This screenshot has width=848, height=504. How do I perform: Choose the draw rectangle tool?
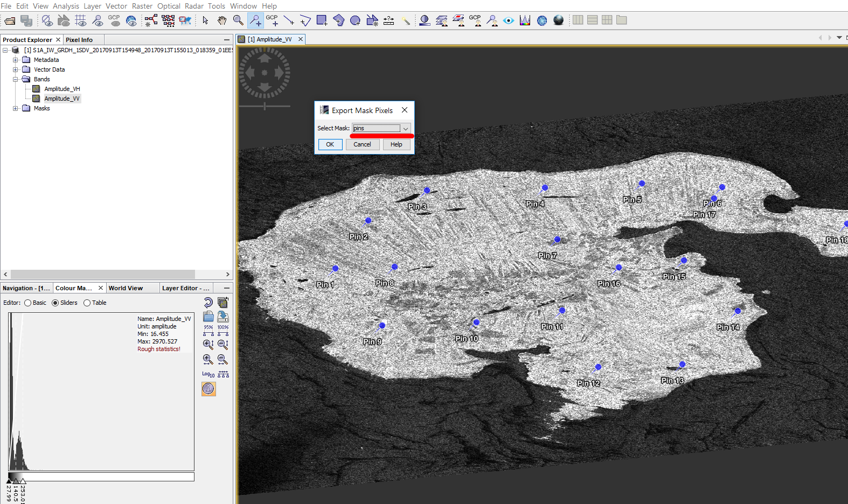coord(322,20)
